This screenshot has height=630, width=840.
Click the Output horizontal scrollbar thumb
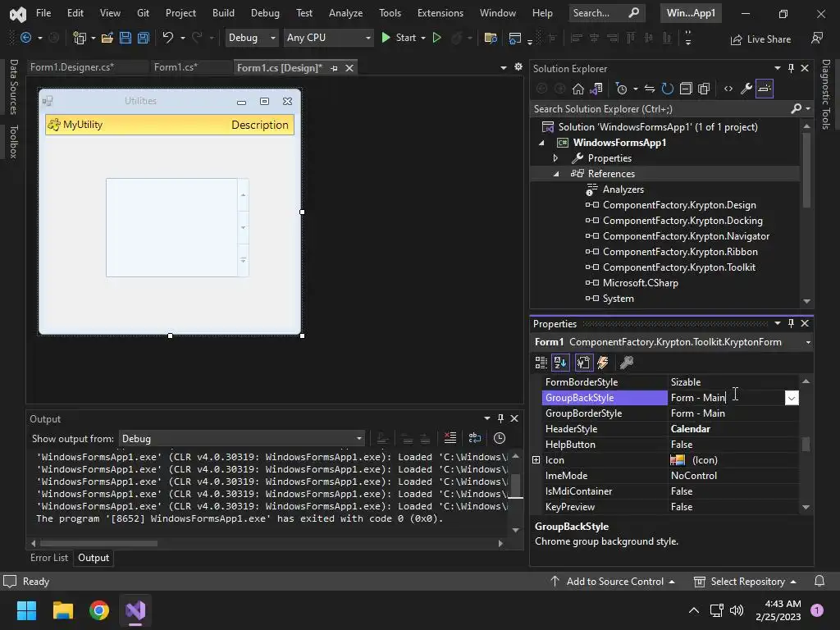click(98, 543)
